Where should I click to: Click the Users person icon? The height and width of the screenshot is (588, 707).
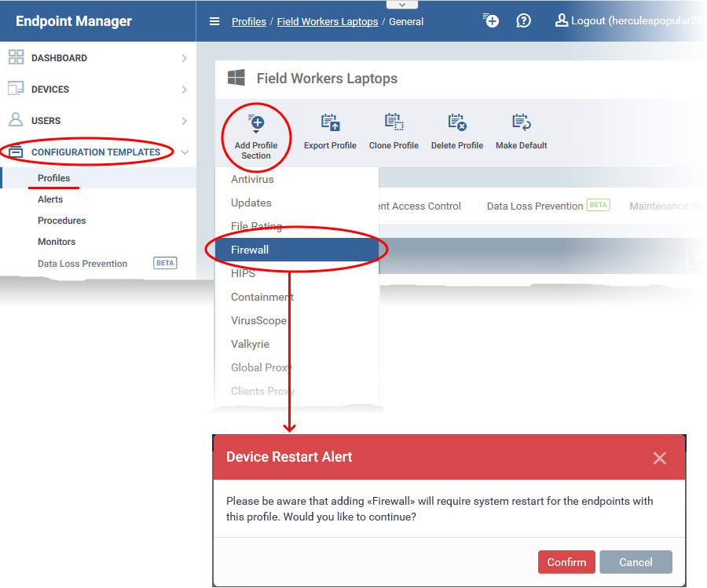click(x=16, y=120)
